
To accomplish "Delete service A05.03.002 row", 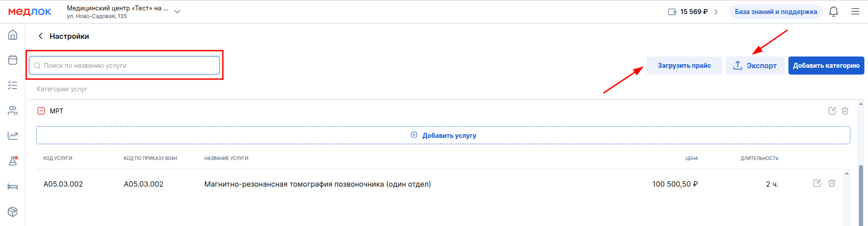I will pyautogui.click(x=832, y=183).
